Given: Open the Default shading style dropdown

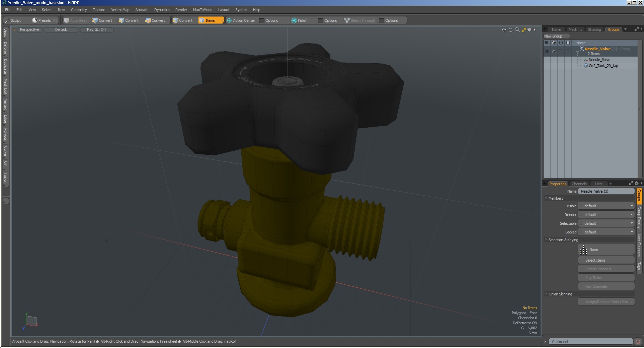Looking at the screenshot, I should (x=61, y=30).
